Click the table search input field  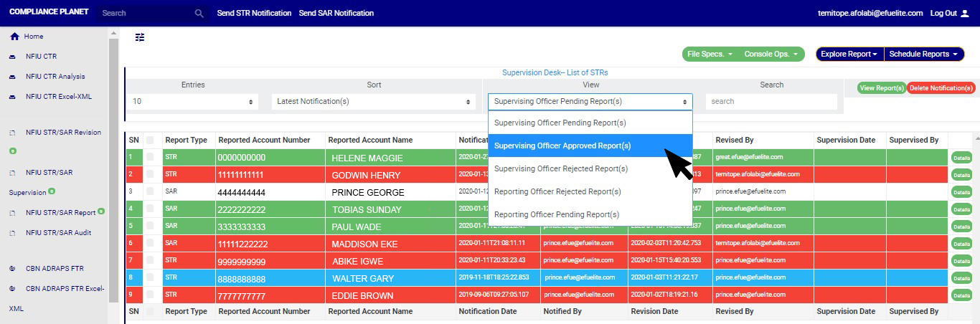771,102
